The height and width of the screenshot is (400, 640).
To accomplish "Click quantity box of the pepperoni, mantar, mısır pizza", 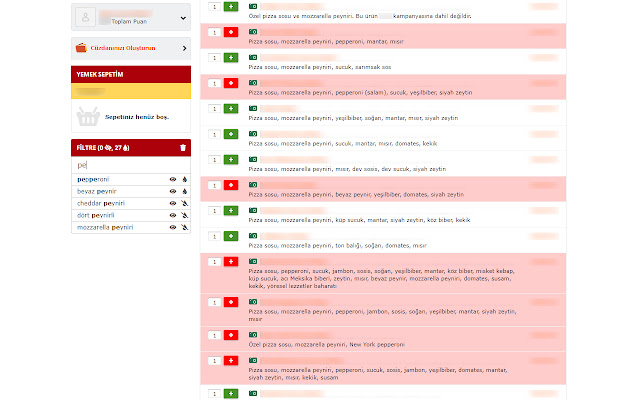I will coord(214,32).
